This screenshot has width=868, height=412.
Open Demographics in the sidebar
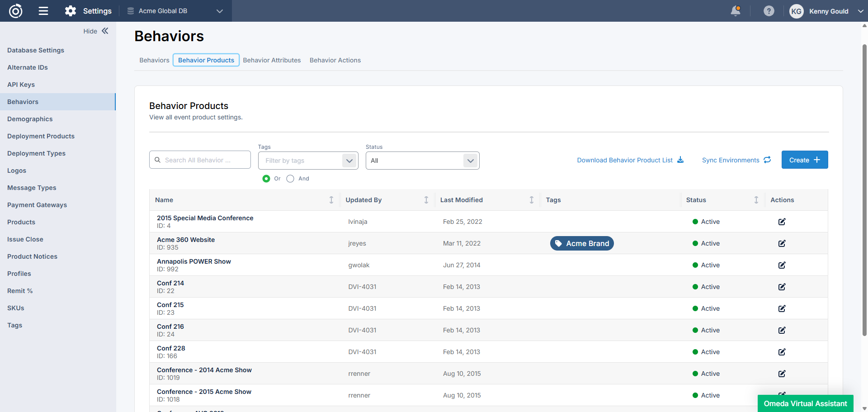tap(30, 119)
